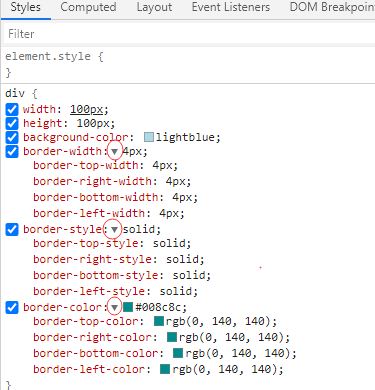Disable the background-color property checkbox

tap(12, 137)
